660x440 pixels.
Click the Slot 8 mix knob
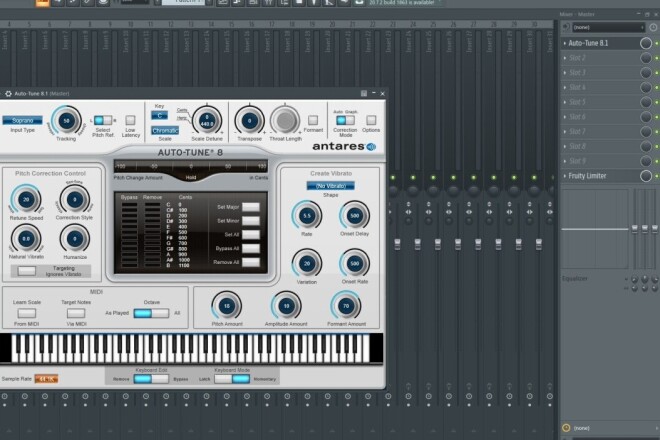pyautogui.click(x=646, y=147)
